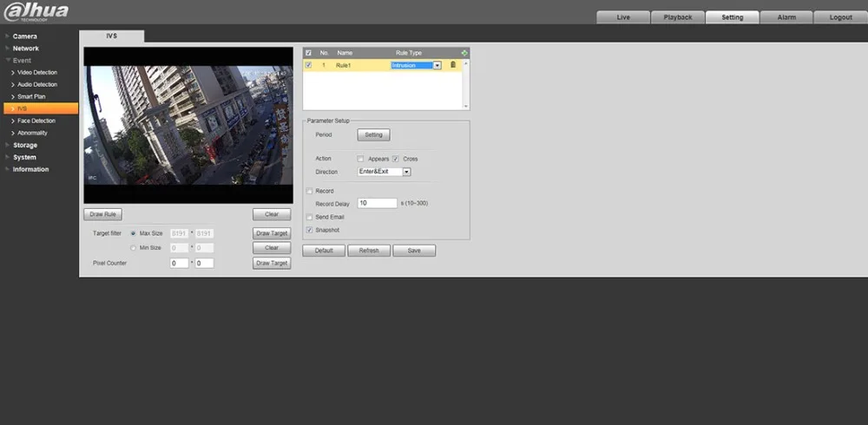Click the green add rule icon
The height and width of the screenshot is (425, 868).
click(x=464, y=53)
